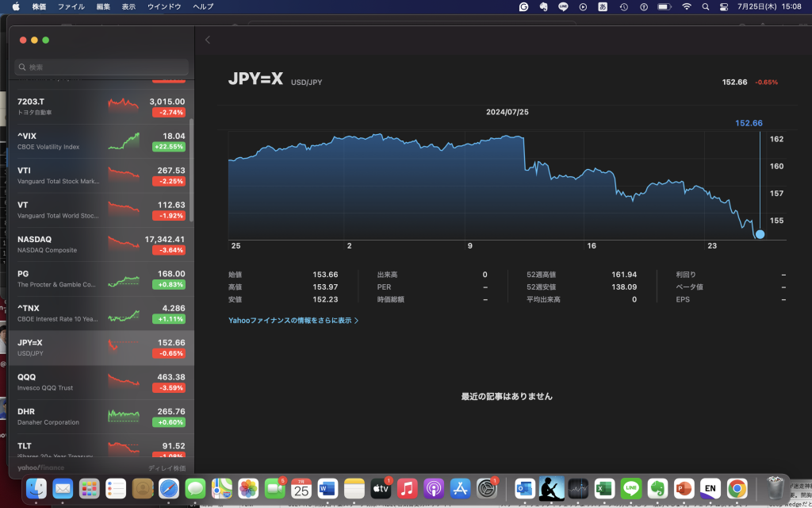The image size is (812, 508).
Task: Open the Japanese input source menu
Action: pyautogui.click(x=603, y=6)
